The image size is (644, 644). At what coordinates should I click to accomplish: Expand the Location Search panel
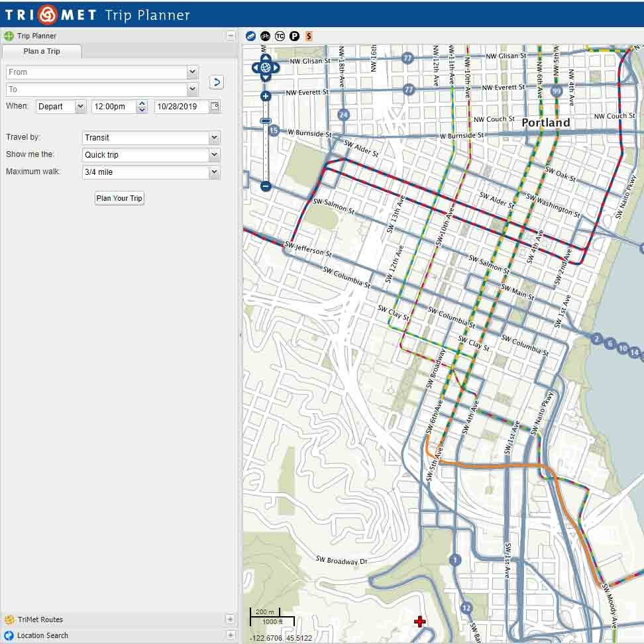coord(230,635)
